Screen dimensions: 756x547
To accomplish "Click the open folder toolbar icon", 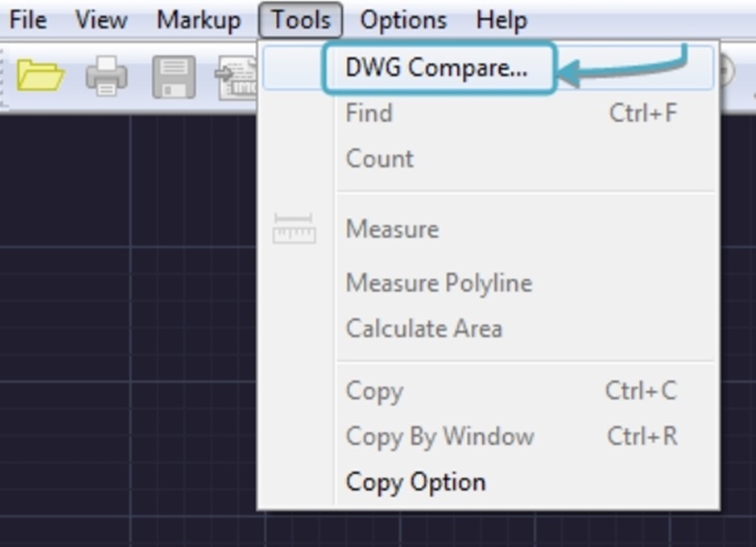I will coord(41,75).
